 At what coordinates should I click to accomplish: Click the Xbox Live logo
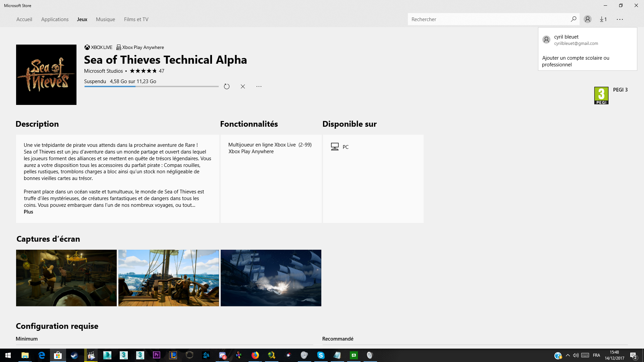(x=98, y=47)
